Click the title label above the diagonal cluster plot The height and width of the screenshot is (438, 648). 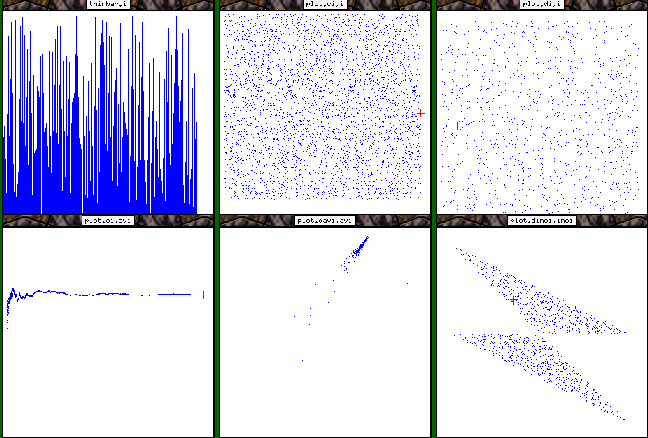point(325,220)
